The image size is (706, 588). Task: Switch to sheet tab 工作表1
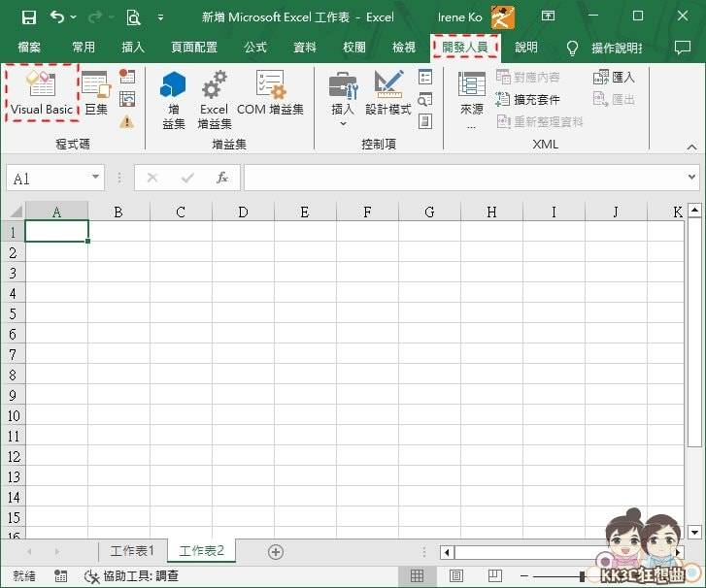(132, 551)
